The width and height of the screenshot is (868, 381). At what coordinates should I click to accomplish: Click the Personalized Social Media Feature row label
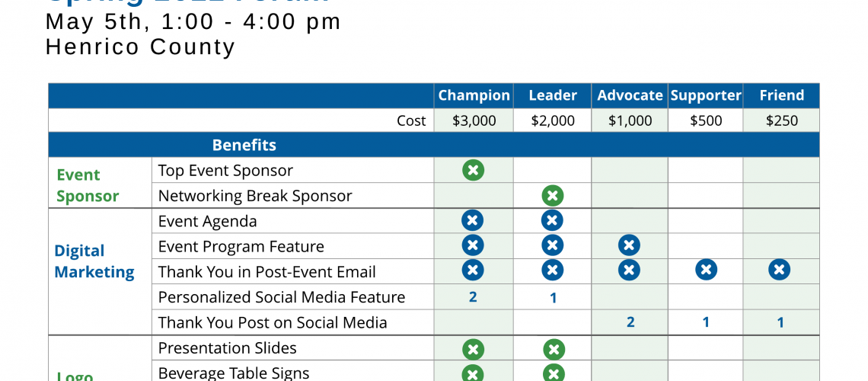282,297
